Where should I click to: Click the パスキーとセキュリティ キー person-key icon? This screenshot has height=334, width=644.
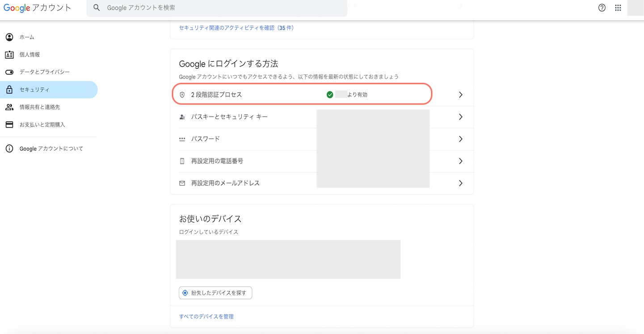[x=182, y=117]
